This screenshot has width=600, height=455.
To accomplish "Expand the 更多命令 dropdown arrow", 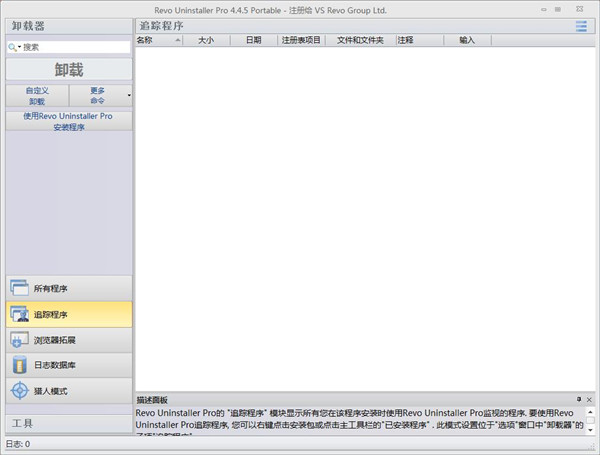I will 129,96.
